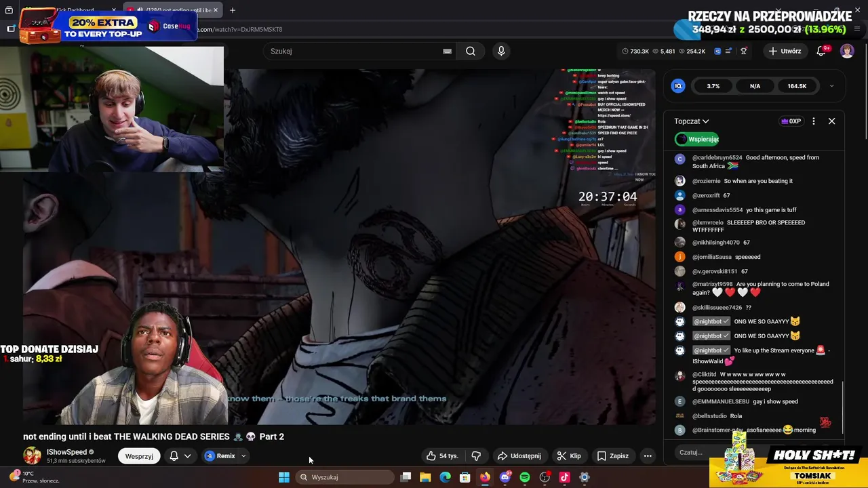Close the live chat panel
The width and height of the screenshot is (868, 488).
831,121
